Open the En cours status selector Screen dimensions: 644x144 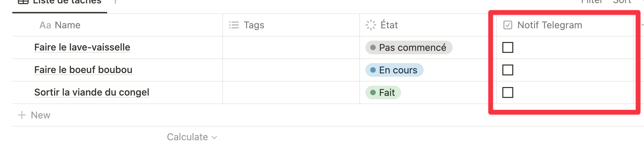pos(395,70)
